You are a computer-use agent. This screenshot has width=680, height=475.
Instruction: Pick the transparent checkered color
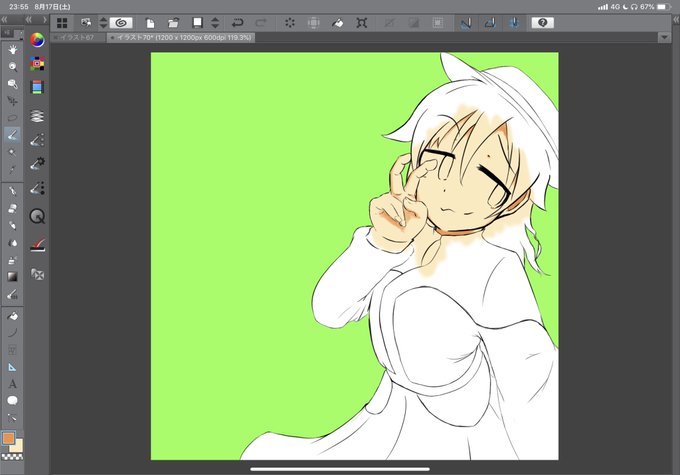click(13, 457)
